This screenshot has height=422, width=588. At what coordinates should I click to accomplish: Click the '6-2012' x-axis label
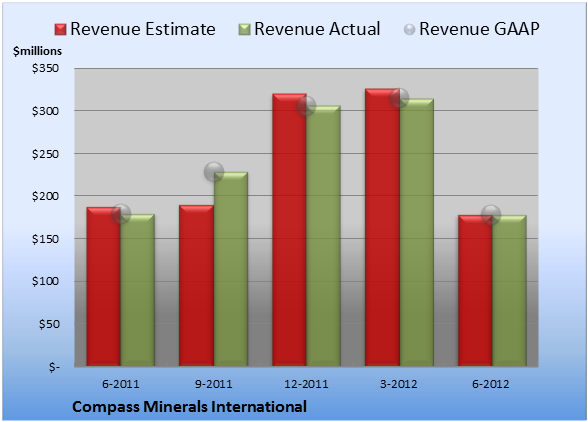[x=491, y=384]
